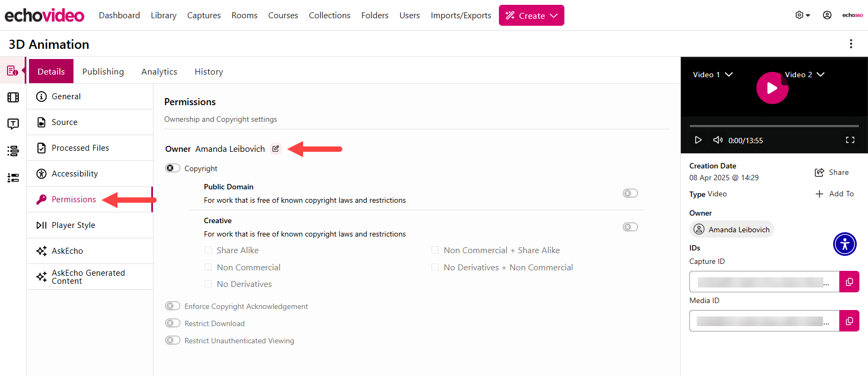This screenshot has height=376, width=868.
Task: Click the Add To plus icon
Action: coord(819,194)
